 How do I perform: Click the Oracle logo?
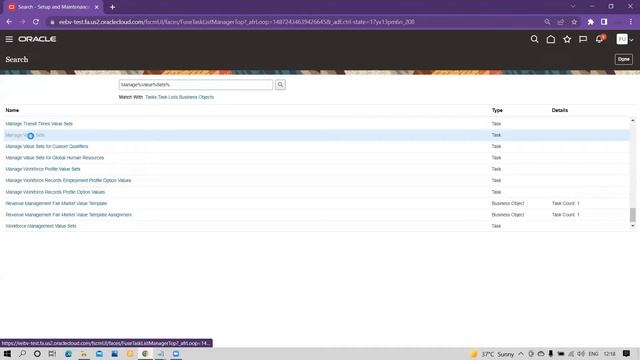click(37, 39)
